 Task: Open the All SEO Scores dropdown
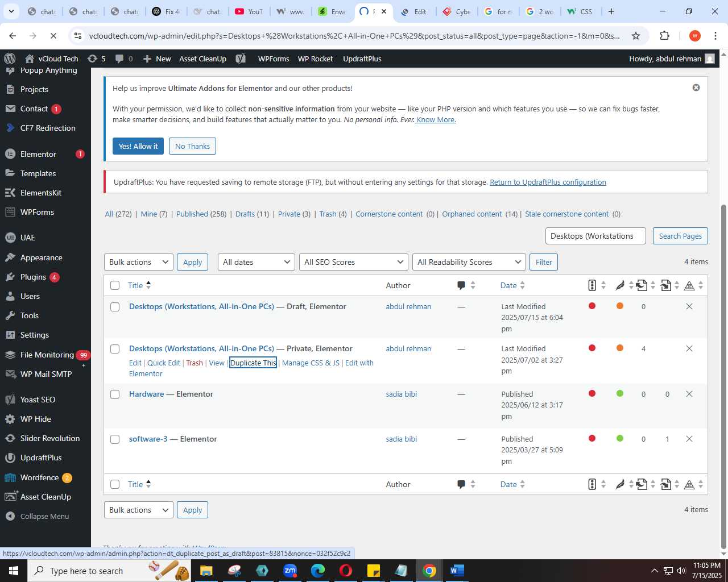click(354, 262)
